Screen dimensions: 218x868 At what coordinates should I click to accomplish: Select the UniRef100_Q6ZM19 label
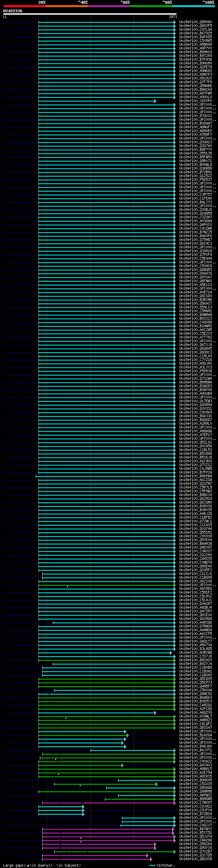click(196, 499)
